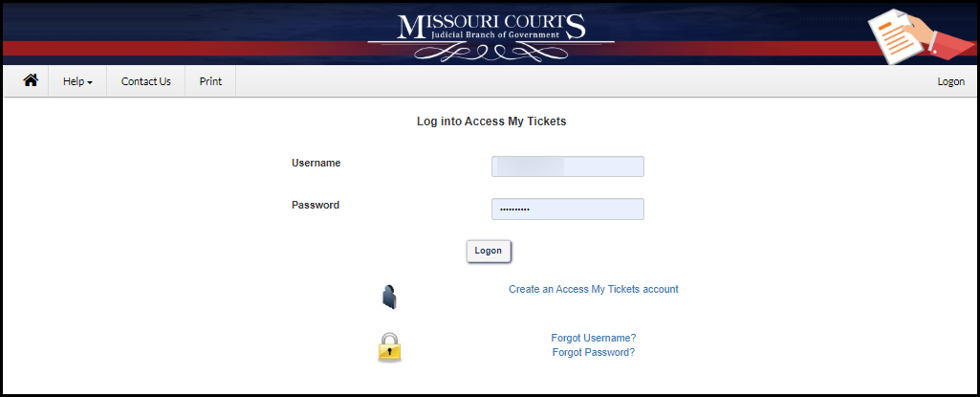
Task: Click the Log into Access My Tickets heading
Action: [491, 121]
